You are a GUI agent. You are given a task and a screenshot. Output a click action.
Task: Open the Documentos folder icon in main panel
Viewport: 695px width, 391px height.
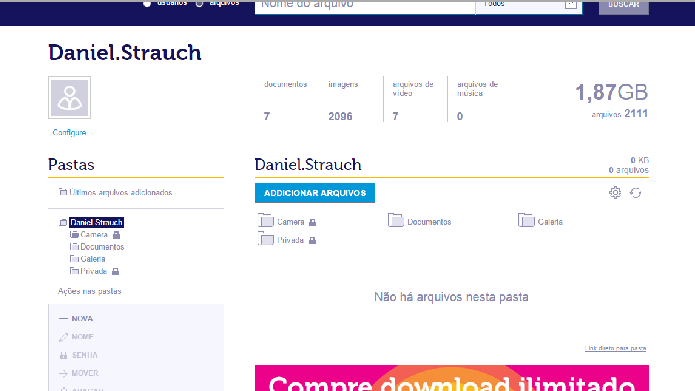396,220
